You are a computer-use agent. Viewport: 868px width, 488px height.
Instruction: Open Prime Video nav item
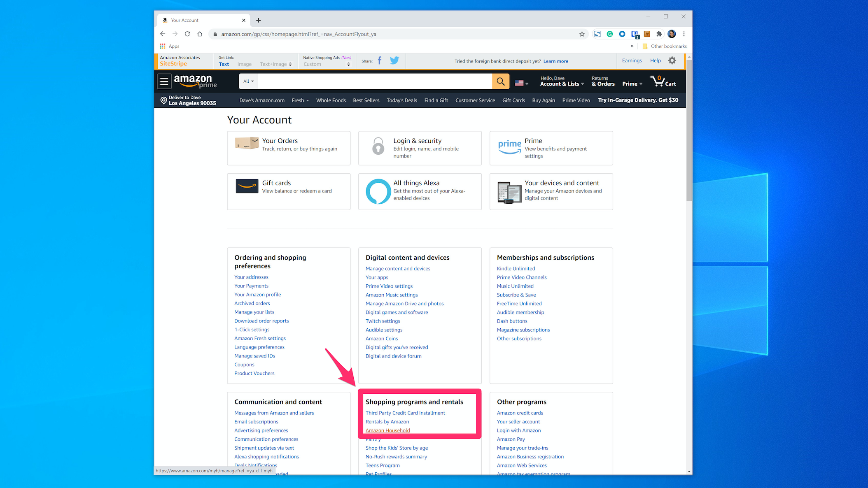(576, 100)
